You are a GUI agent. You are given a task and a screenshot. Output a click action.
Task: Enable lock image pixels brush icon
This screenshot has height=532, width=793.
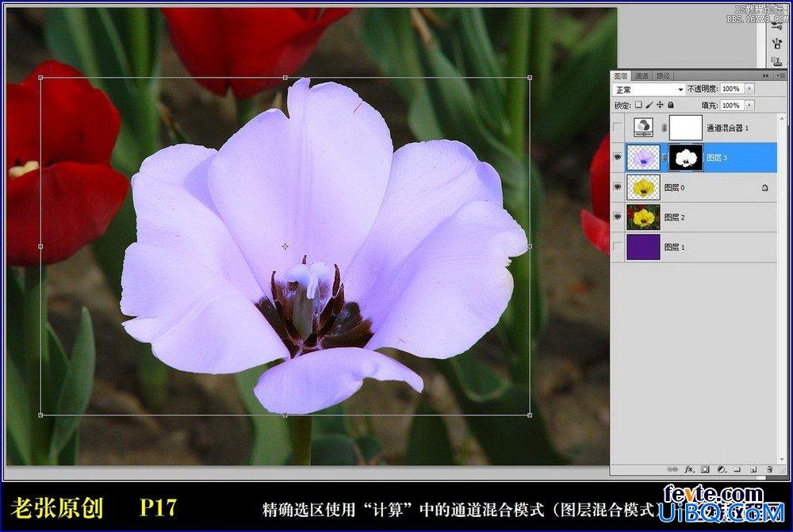[x=649, y=105]
